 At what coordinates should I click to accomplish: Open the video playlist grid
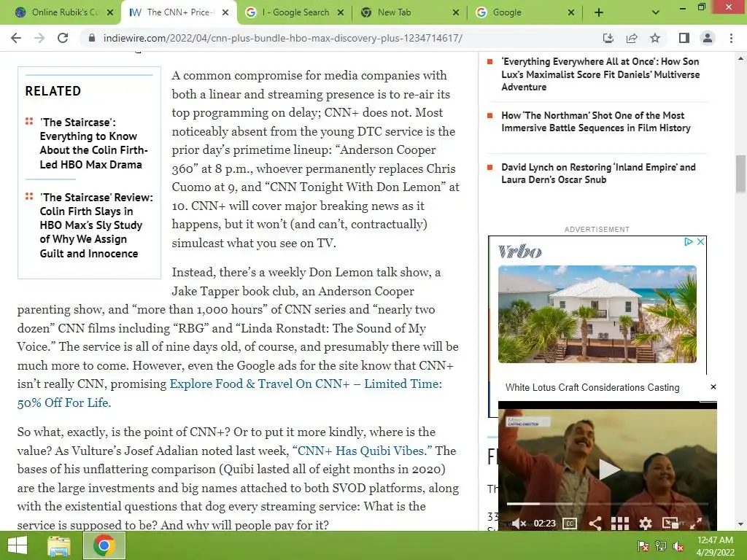tap(619, 524)
